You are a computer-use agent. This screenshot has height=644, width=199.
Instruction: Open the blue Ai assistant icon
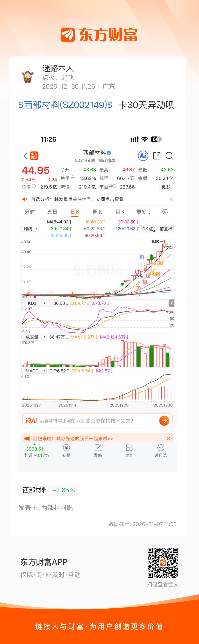(x=143, y=155)
